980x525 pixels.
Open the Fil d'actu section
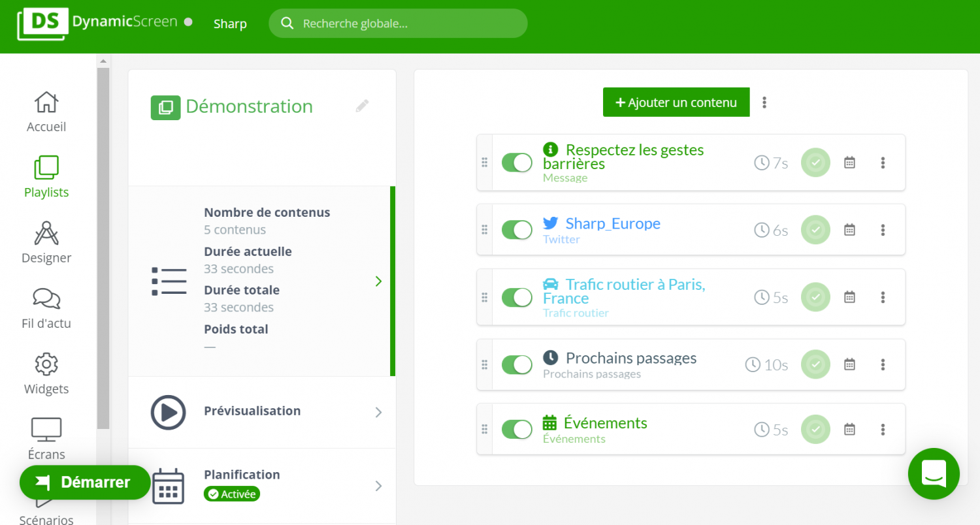[x=46, y=308]
